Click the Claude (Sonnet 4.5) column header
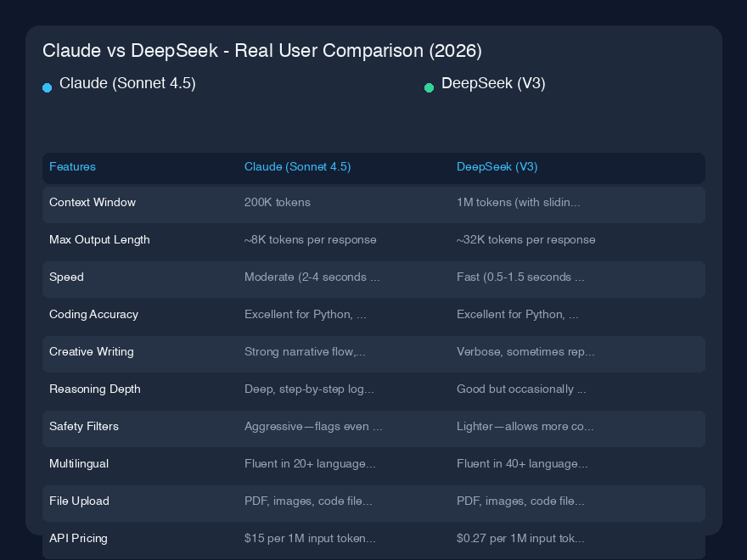The height and width of the screenshot is (560, 747). pos(298,166)
